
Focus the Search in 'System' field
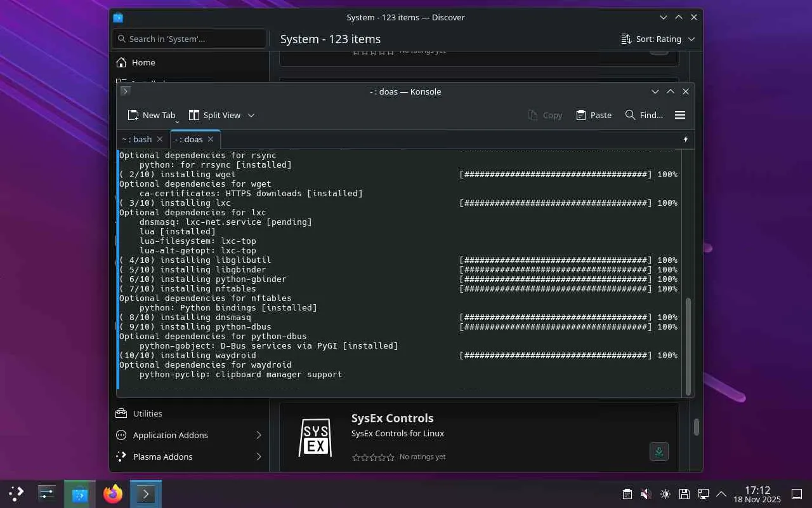[189, 39]
